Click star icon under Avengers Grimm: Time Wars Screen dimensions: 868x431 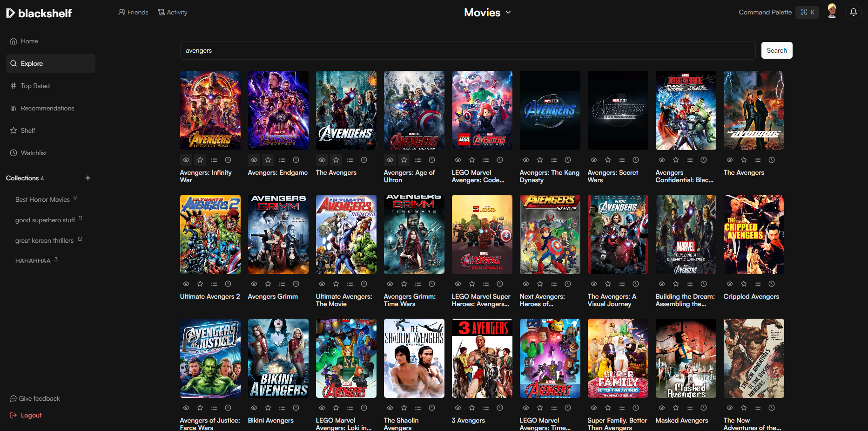[404, 284]
